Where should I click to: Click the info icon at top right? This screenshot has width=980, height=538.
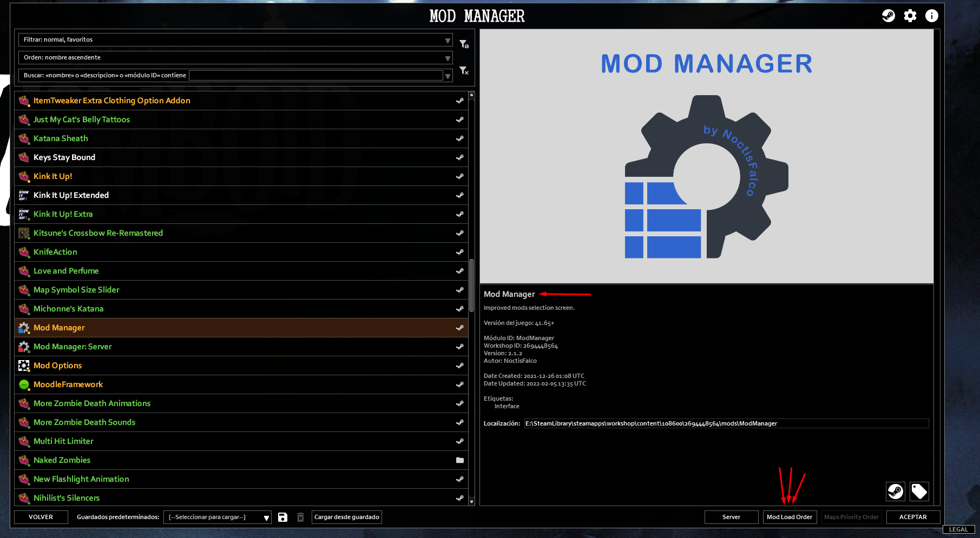click(931, 16)
